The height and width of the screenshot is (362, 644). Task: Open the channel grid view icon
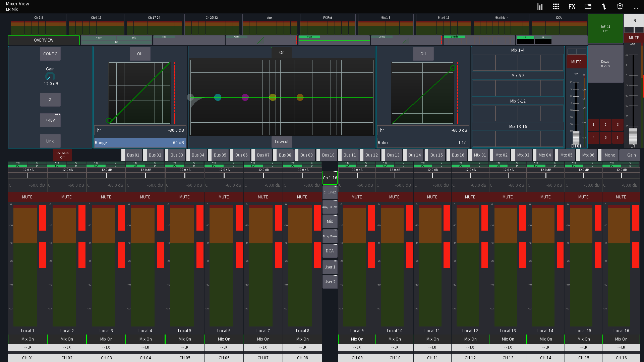(556, 6)
